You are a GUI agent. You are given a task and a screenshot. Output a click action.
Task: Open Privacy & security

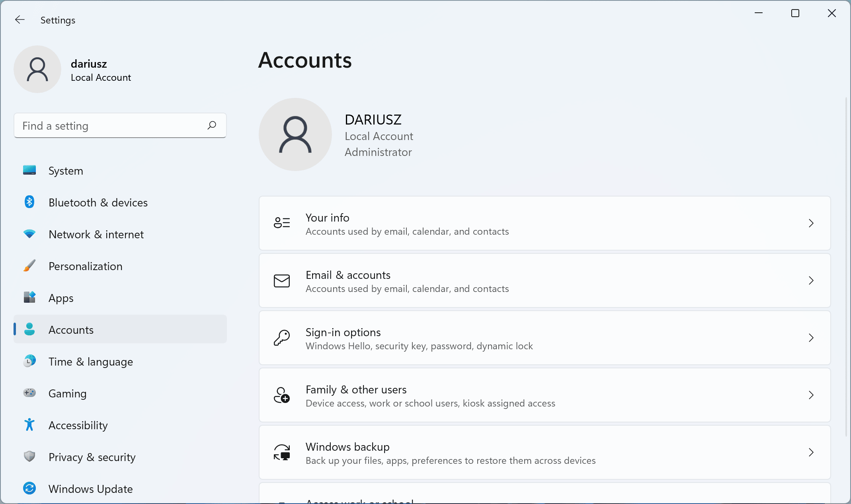120,457
